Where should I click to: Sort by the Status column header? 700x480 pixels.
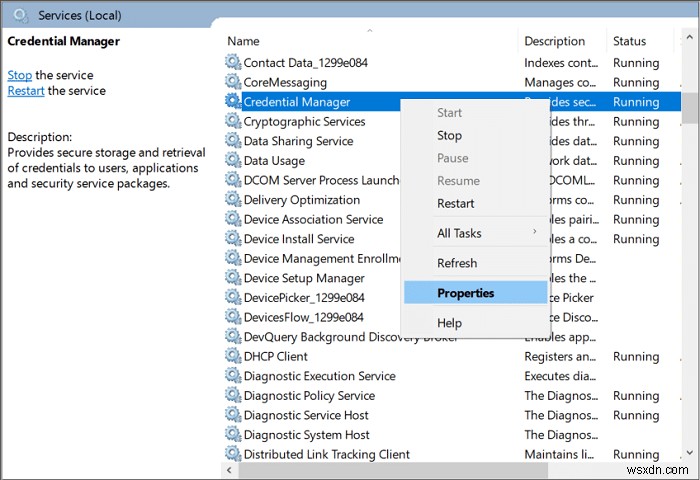pos(630,41)
